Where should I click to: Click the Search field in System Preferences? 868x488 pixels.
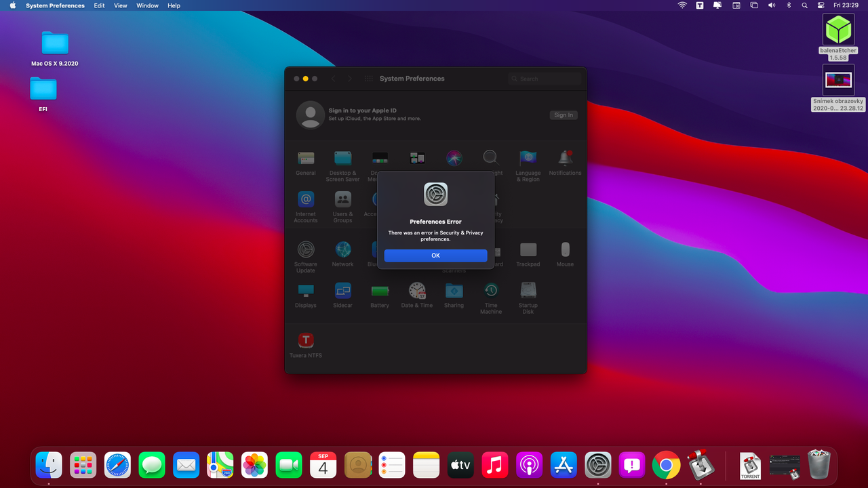[x=545, y=79]
